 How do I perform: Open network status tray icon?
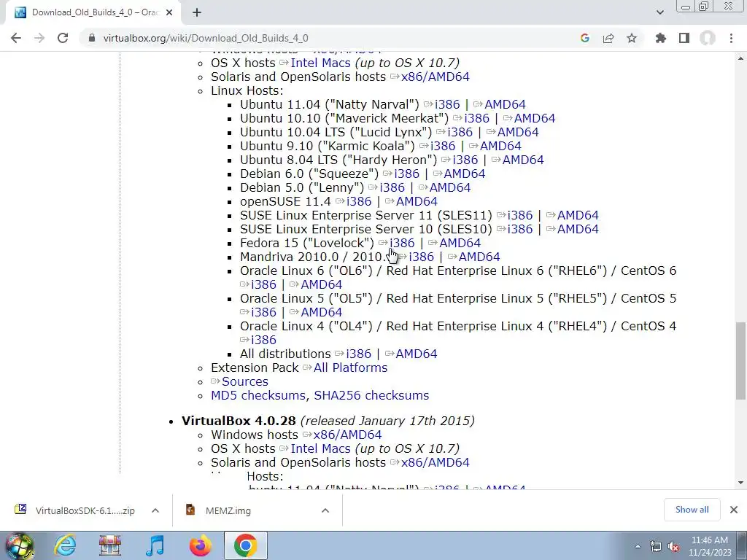(656, 546)
